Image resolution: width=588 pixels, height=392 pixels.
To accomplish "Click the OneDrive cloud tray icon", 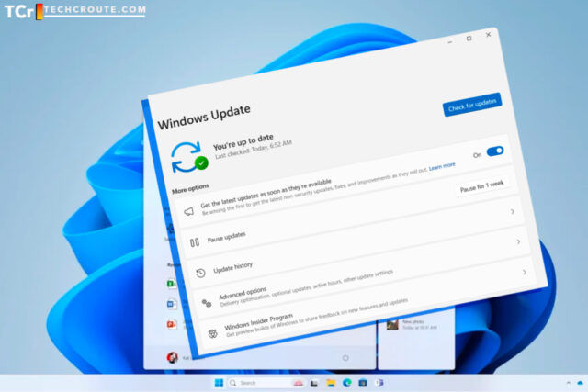I will click(581, 383).
